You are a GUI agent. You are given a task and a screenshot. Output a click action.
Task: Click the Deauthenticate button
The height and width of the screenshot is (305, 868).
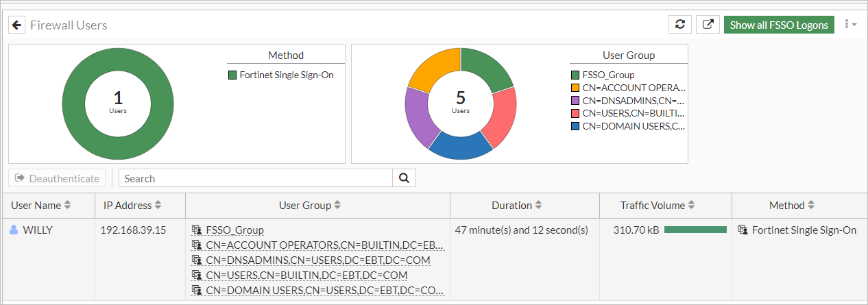pos(58,178)
